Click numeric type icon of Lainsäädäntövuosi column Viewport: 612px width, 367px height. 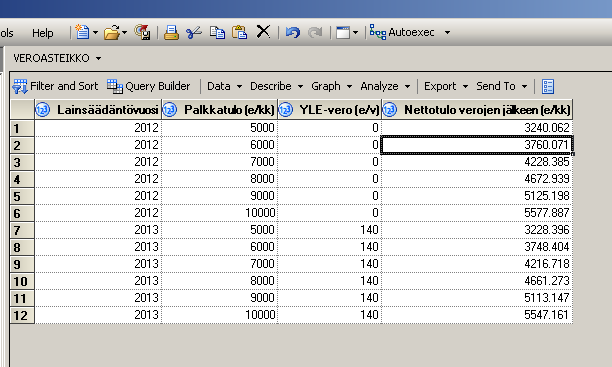point(43,110)
